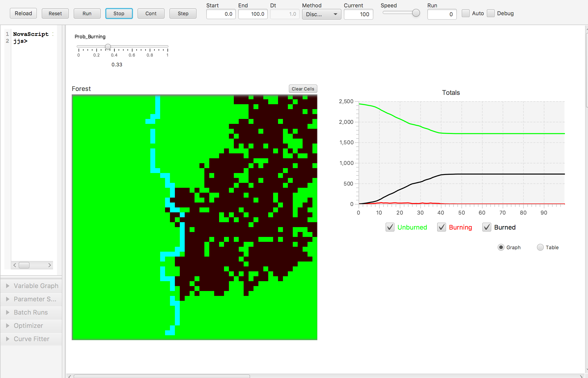Click a cell in the Forest grid
Viewport: 588px width, 378px height.
[x=194, y=217]
